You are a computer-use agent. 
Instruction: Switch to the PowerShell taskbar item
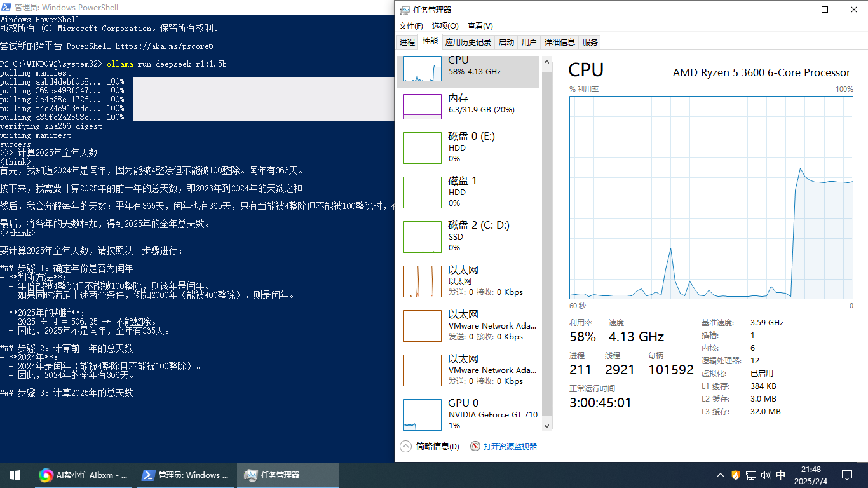(x=186, y=475)
